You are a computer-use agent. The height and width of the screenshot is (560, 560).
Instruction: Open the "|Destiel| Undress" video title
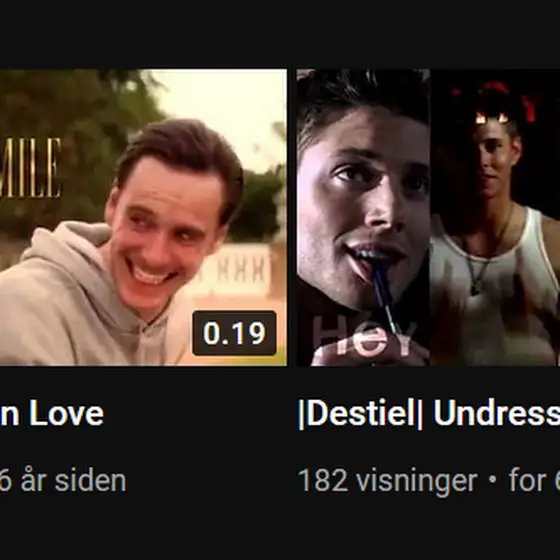(x=429, y=414)
